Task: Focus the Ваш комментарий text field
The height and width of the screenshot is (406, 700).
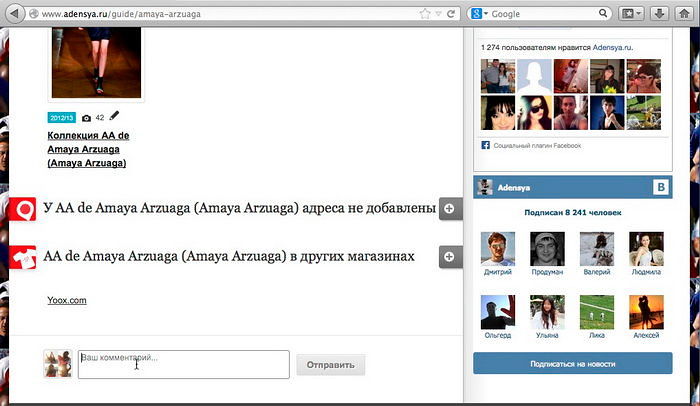Action: (183, 364)
